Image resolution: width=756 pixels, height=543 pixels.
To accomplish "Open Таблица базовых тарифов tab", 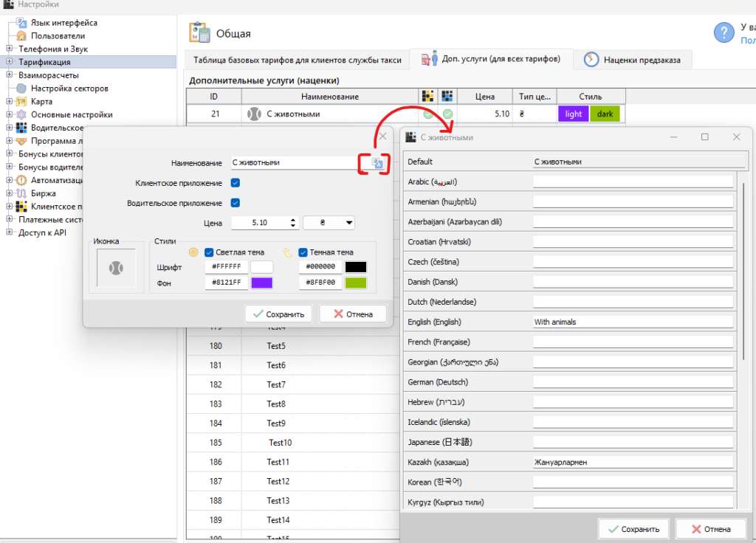I will click(297, 60).
